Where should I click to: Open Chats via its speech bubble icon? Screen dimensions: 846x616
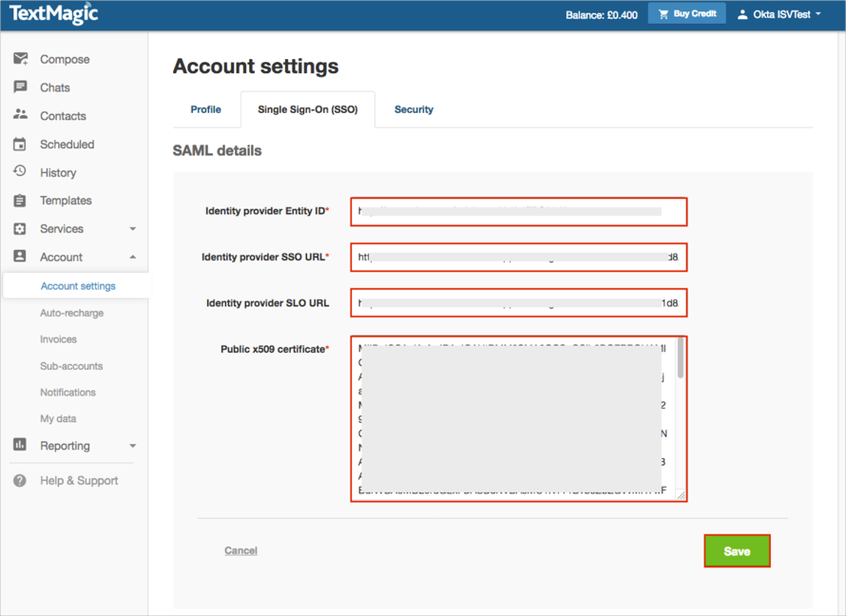point(20,87)
